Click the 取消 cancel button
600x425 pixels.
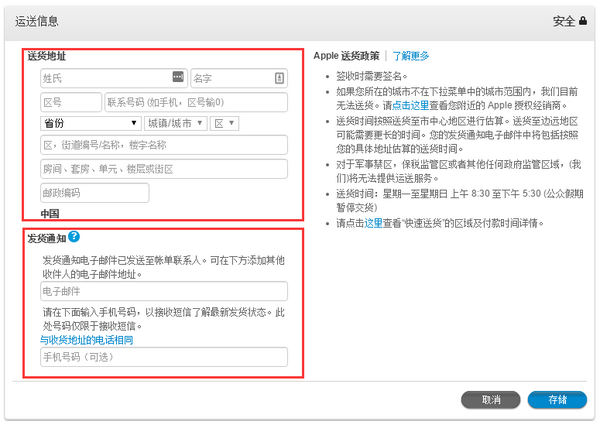point(491,400)
